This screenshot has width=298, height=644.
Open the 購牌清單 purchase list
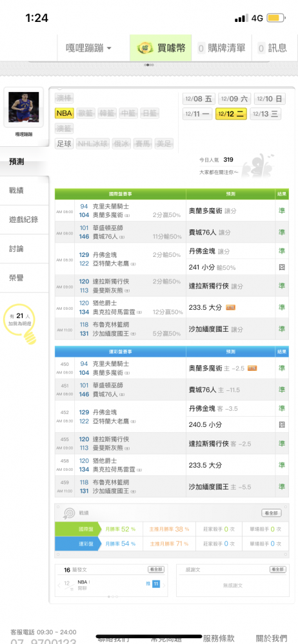[221, 48]
